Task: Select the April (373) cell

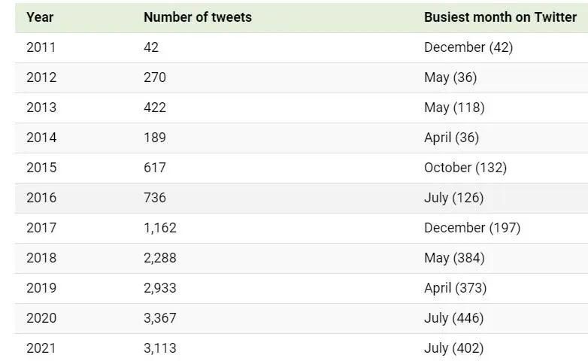Action: [455, 288]
